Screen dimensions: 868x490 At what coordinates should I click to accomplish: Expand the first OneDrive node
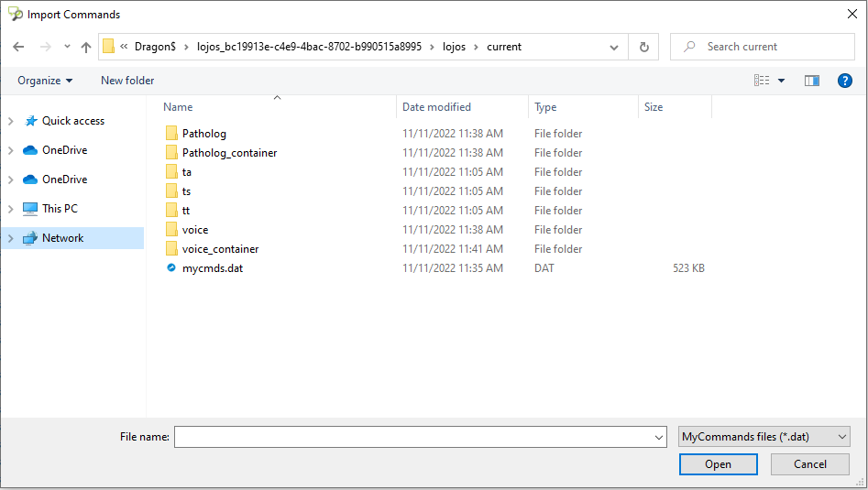coord(10,150)
